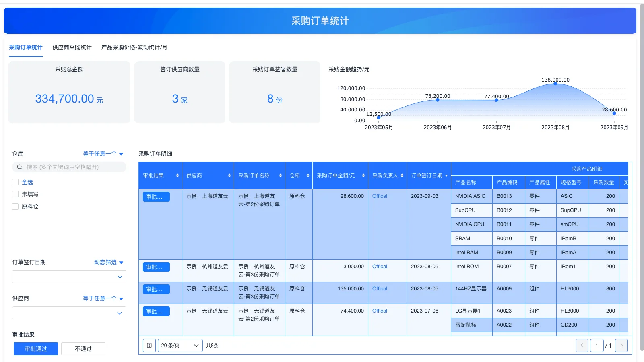Screen dimensions: 644x362
Task: Sort the 供应商 column
Action: pyautogui.click(x=229, y=175)
